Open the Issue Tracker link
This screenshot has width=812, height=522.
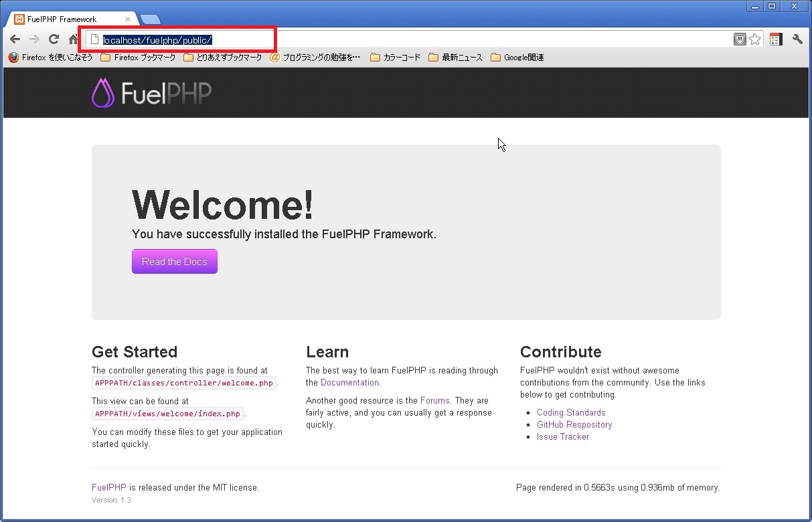tap(563, 437)
